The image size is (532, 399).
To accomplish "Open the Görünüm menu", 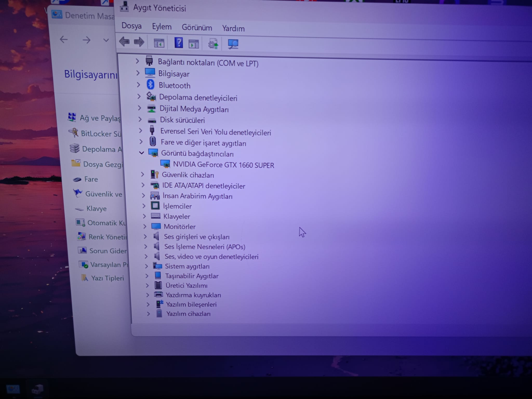I will [x=197, y=28].
